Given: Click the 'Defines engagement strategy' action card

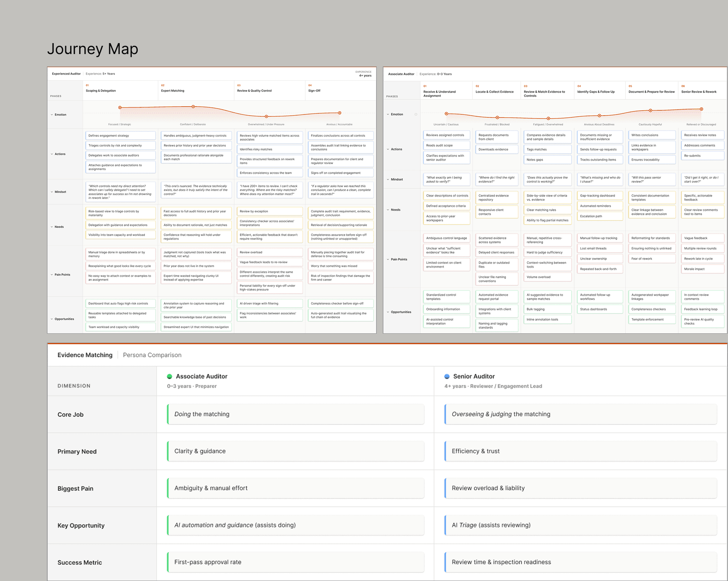Looking at the screenshot, I should (x=120, y=136).
